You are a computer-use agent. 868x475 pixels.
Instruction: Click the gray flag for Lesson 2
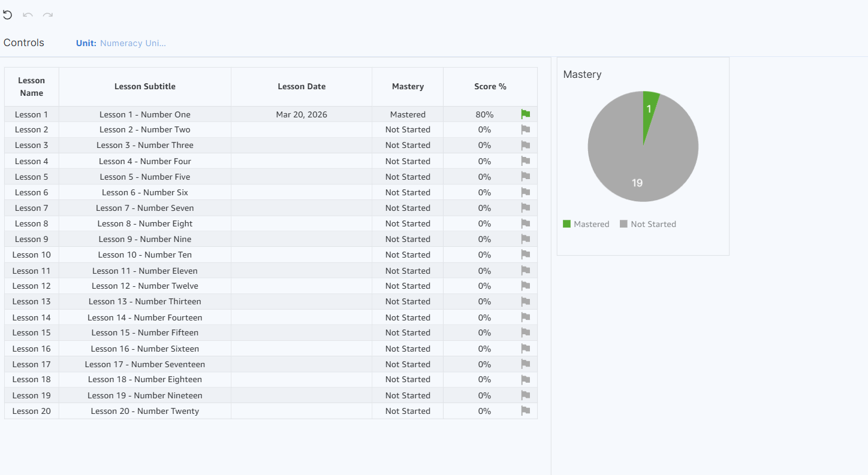pos(526,129)
